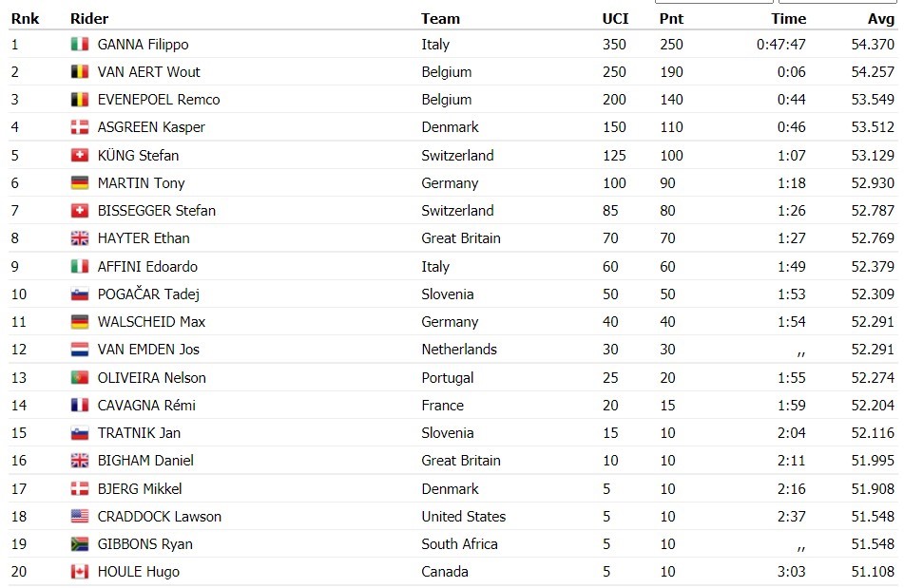Open EVENEPOEL Remco rider profile
This screenshot has height=588, width=904.
[159, 100]
